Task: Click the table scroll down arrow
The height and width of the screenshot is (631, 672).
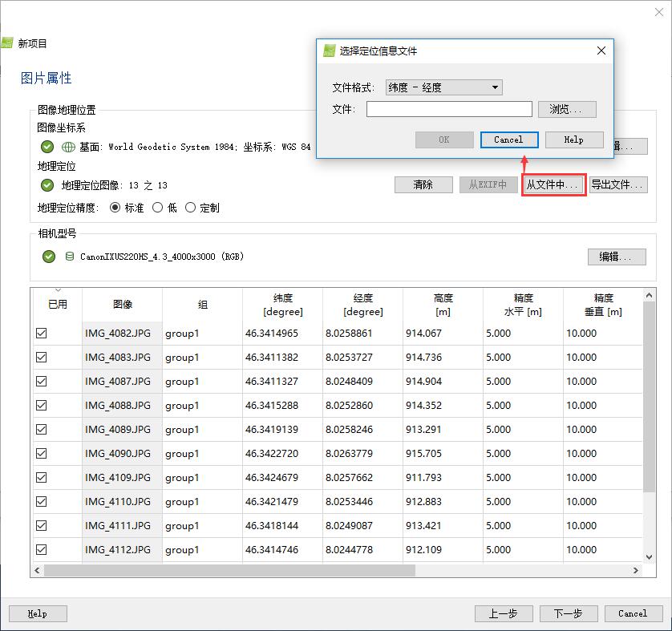Action: point(650,557)
